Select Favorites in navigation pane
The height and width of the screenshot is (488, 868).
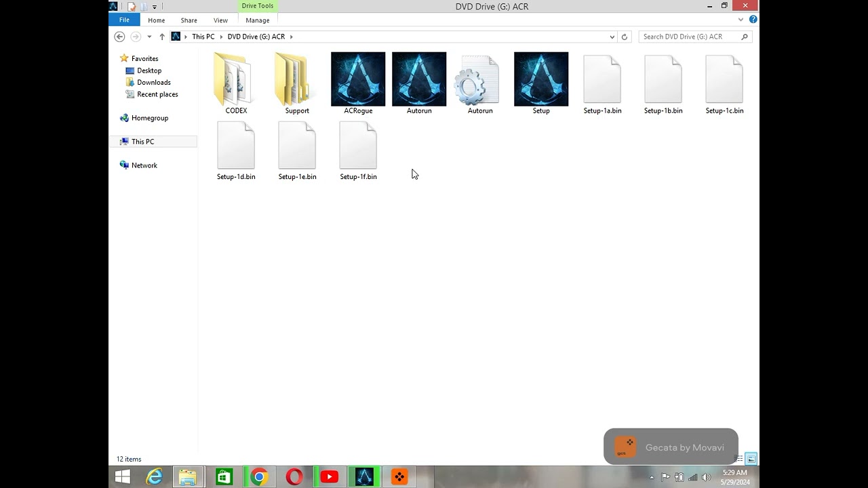(144, 59)
